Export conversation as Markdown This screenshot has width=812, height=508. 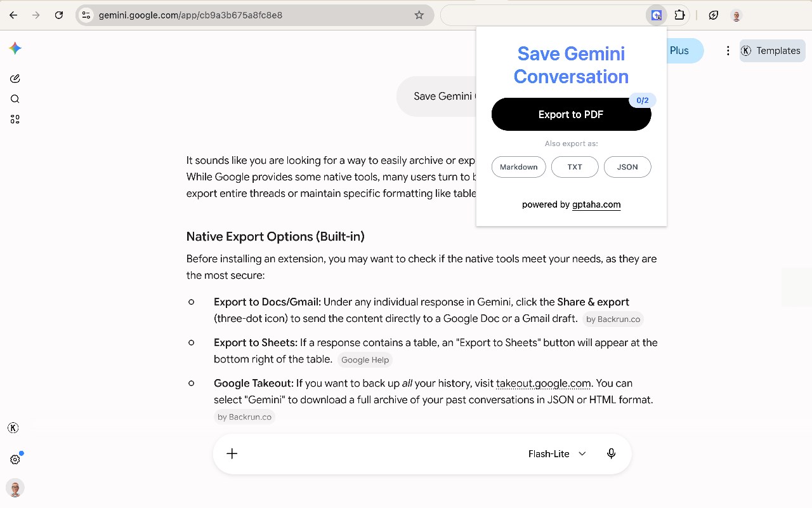click(519, 167)
